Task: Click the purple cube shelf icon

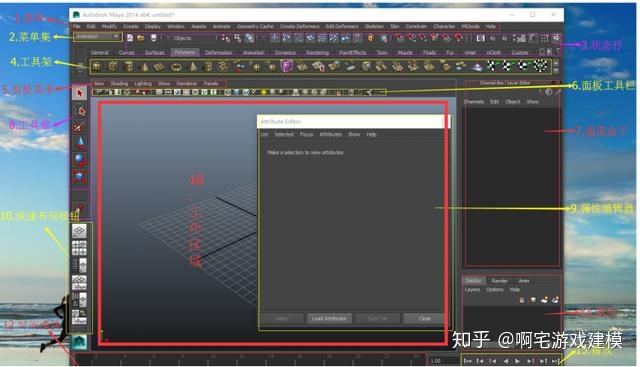Action: [x=287, y=66]
